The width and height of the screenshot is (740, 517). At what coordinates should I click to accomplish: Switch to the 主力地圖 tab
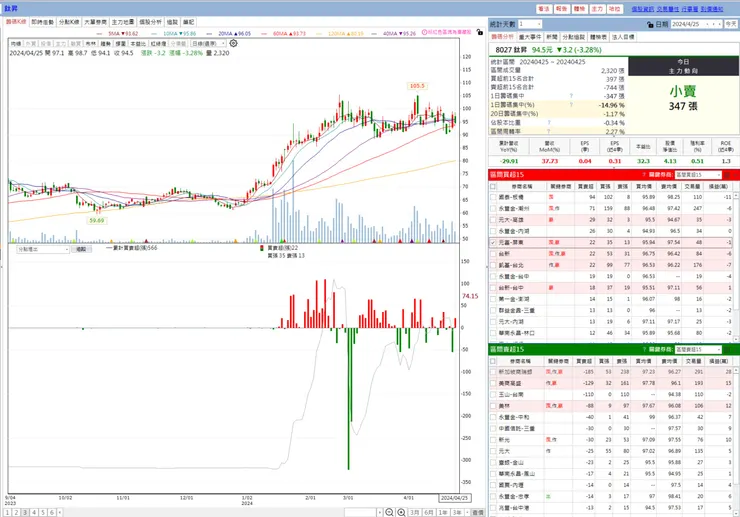(x=123, y=22)
